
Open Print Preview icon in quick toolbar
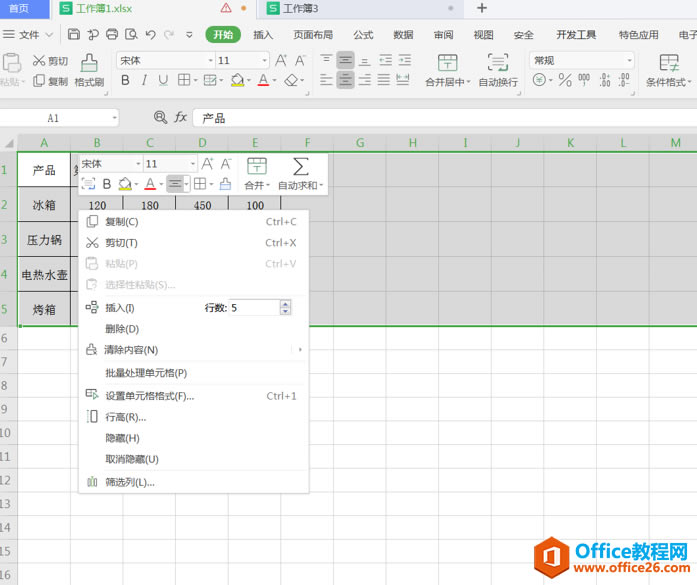pyautogui.click(x=131, y=34)
